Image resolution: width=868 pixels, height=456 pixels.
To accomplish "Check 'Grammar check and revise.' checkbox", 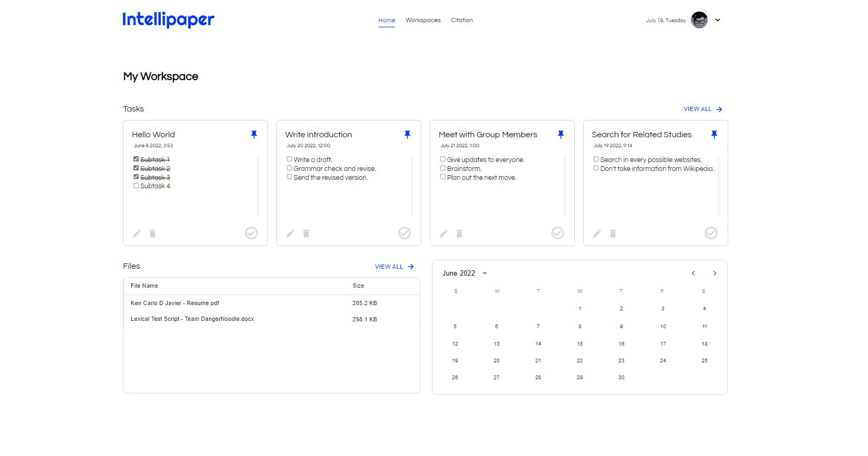I will click(x=290, y=168).
